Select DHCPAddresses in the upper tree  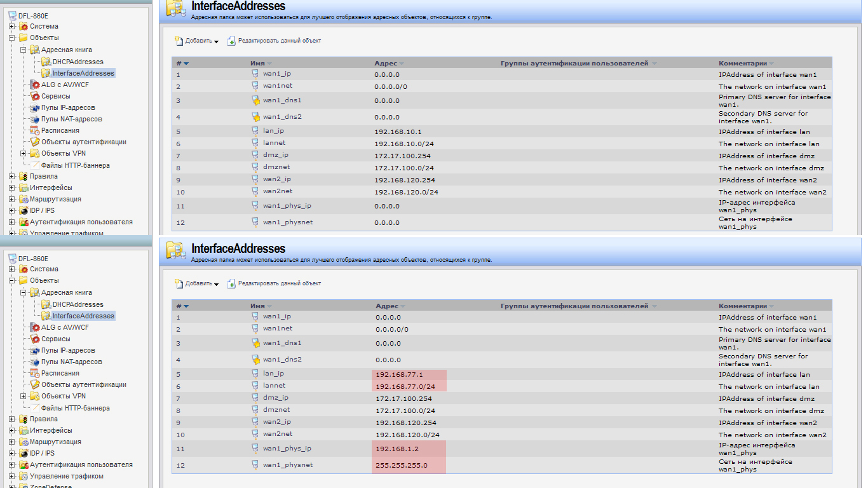[x=78, y=62]
